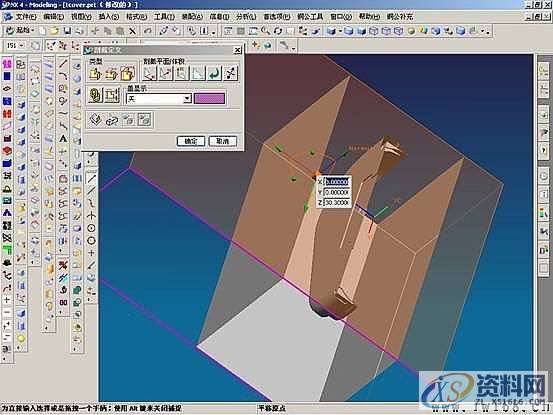Click the 取消 (Cancel) button
Screen dimensions: 553x415
tap(223, 141)
